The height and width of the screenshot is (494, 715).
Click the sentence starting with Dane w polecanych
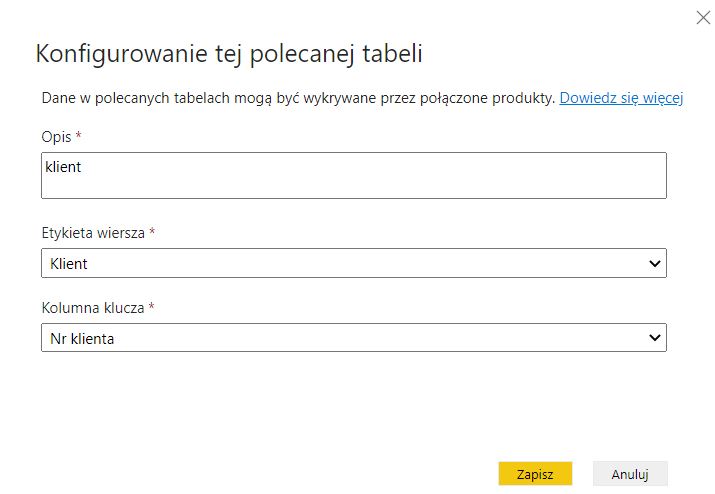(297, 98)
